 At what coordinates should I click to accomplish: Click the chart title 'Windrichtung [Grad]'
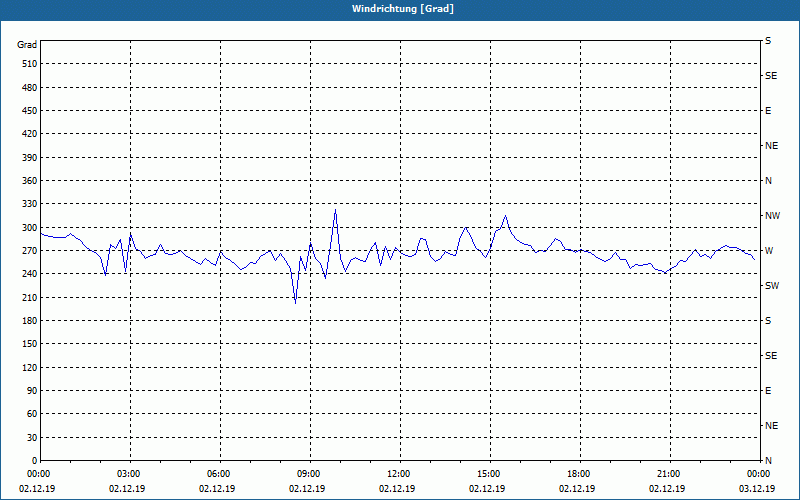click(403, 9)
